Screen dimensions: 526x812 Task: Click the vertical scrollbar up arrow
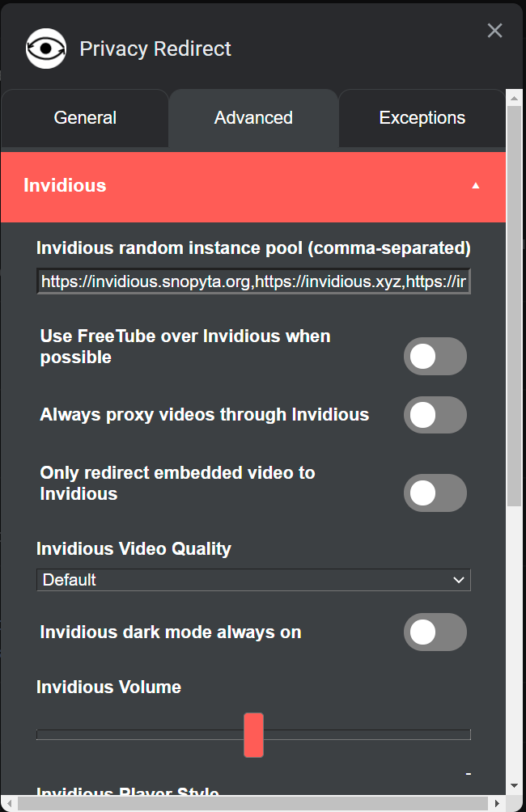coord(514,98)
